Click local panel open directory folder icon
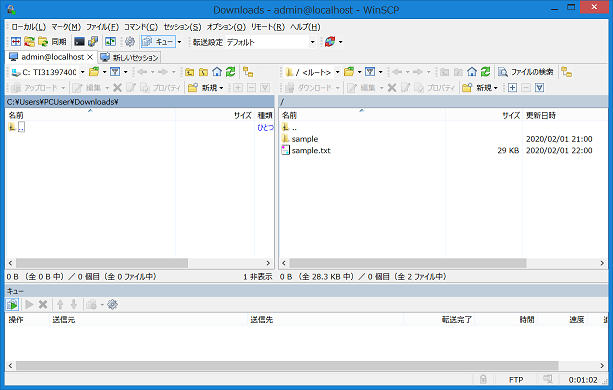613x390 pixels. coord(94,72)
